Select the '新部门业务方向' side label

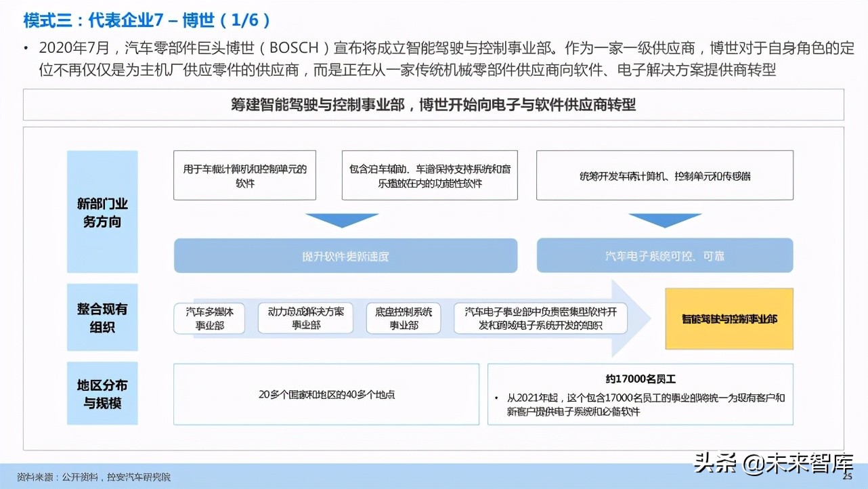click(x=102, y=211)
